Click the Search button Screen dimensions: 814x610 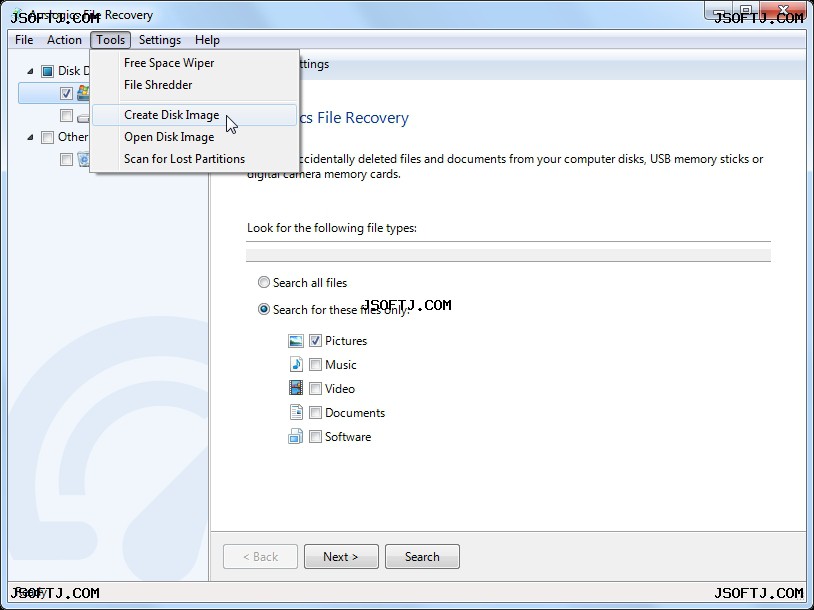(x=422, y=557)
